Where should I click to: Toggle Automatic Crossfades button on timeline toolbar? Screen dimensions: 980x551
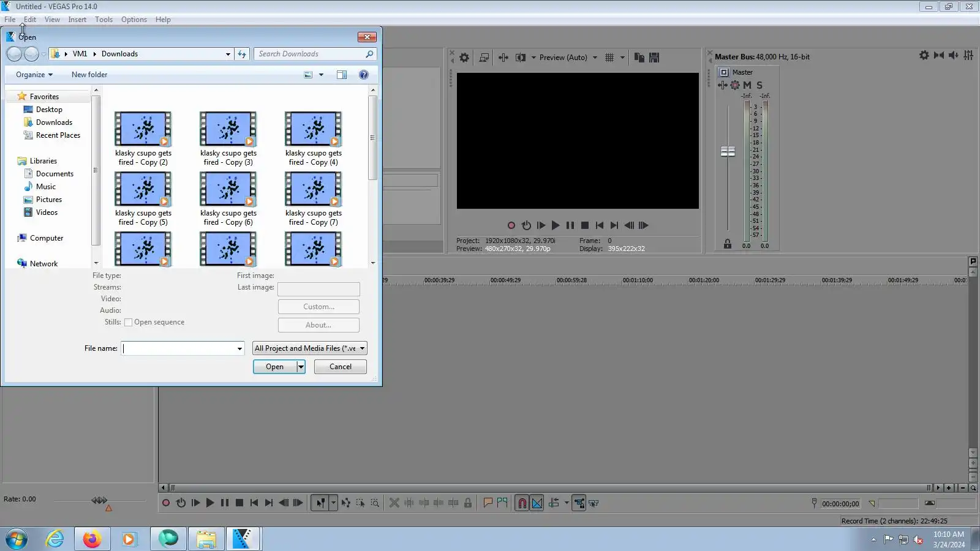pyautogui.click(x=537, y=503)
